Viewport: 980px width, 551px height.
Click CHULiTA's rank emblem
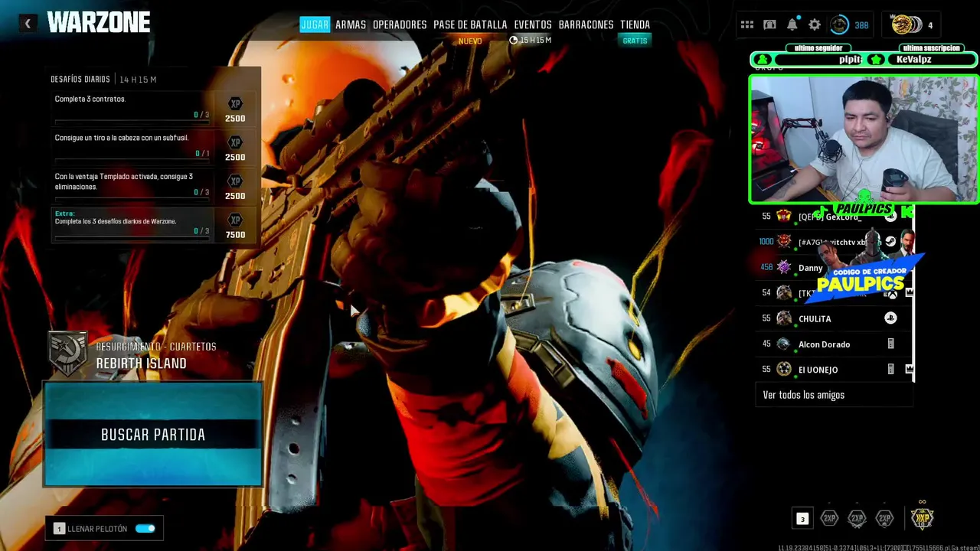pos(783,318)
